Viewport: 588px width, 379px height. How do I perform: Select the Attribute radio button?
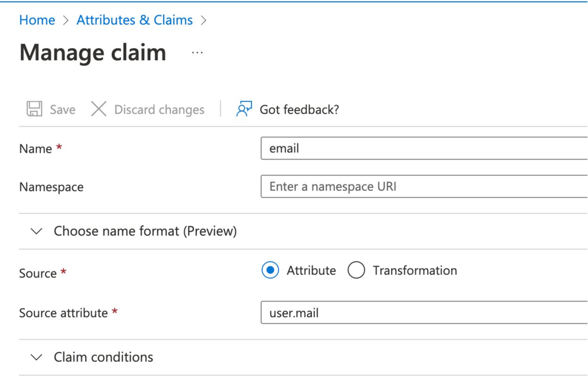tap(270, 270)
